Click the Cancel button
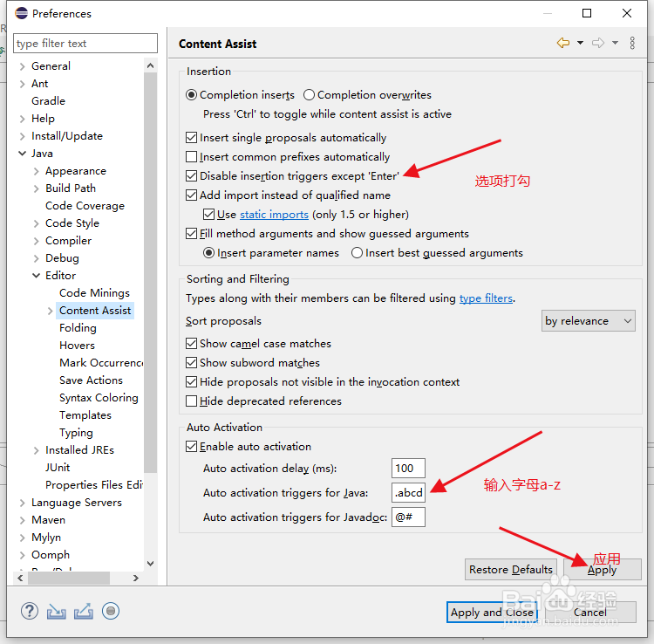Image resolution: width=654 pixels, height=644 pixels. tap(590, 613)
